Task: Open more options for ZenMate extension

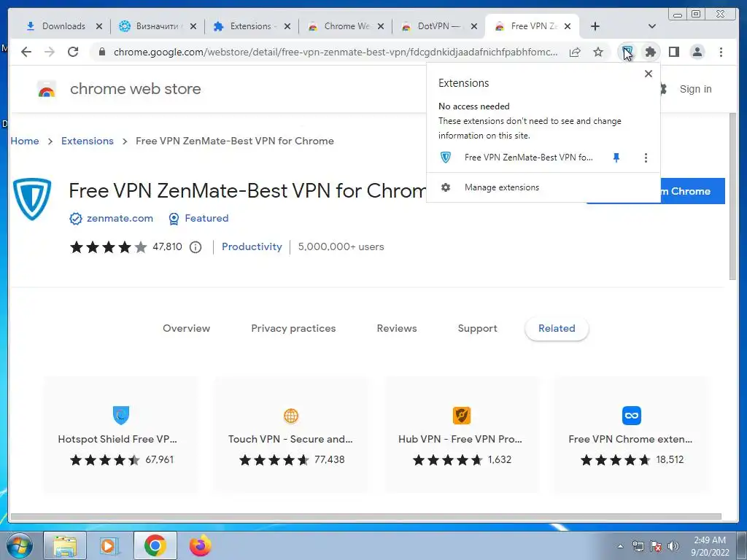Action: (646, 157)
